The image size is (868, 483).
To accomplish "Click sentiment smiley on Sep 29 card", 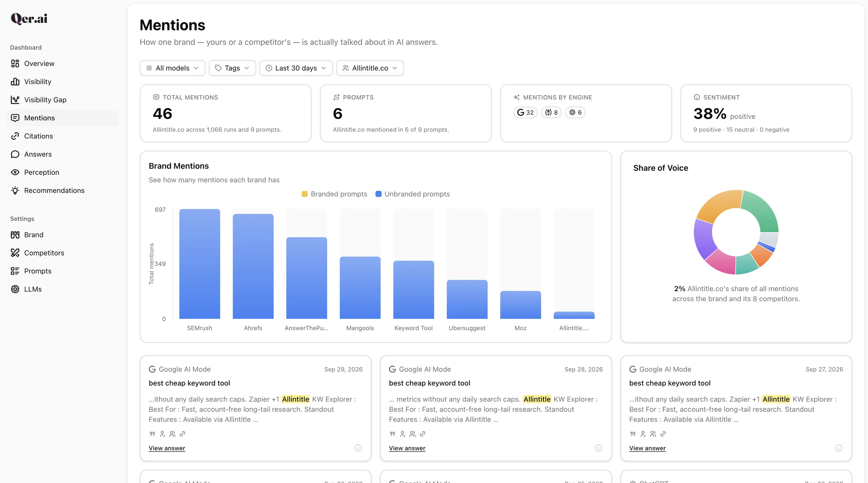I will (x=358, y=448).
